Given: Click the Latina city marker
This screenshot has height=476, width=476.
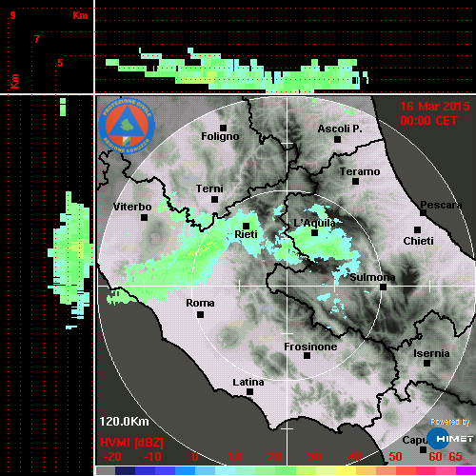Looking at the screenshot, I should pyautogui.click(x=249, y=392).
